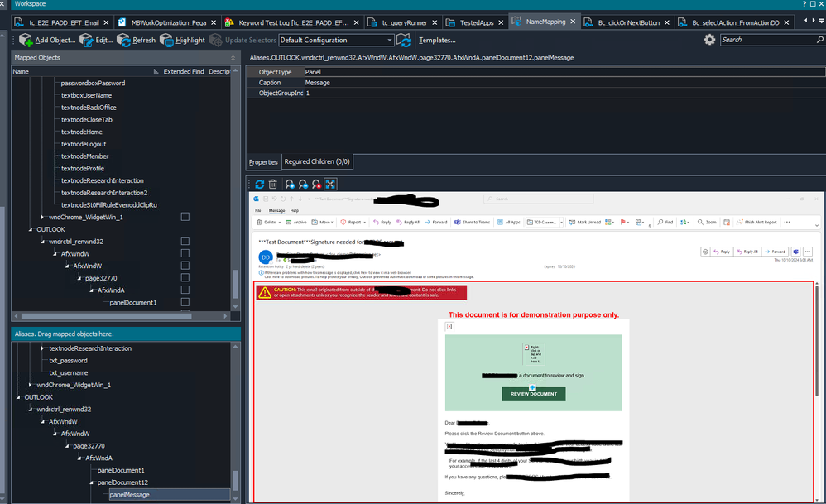Click the Edit toolbar icon
Viewport: 826px width, 504px height.
click(87, 40)
